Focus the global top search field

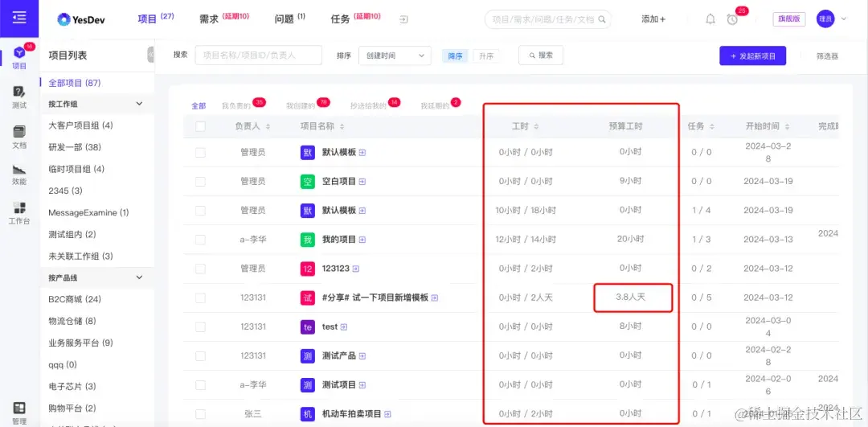(548, 19)
